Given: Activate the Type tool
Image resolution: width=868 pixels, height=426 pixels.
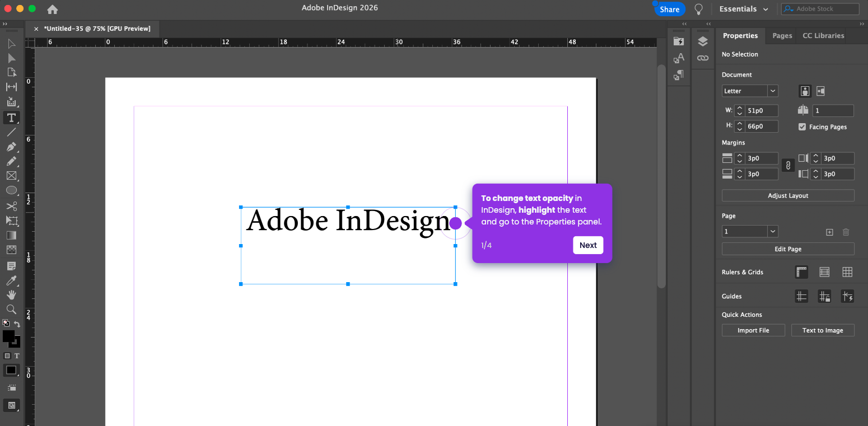Looking at the screenshot, I should click(x=11, y=118).
